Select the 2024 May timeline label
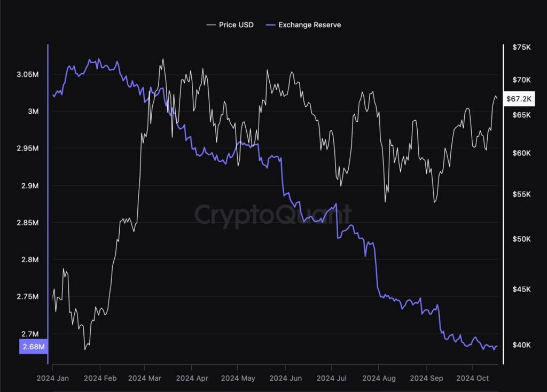Screen dimensions: 547x392 click(x=238, y=378)
